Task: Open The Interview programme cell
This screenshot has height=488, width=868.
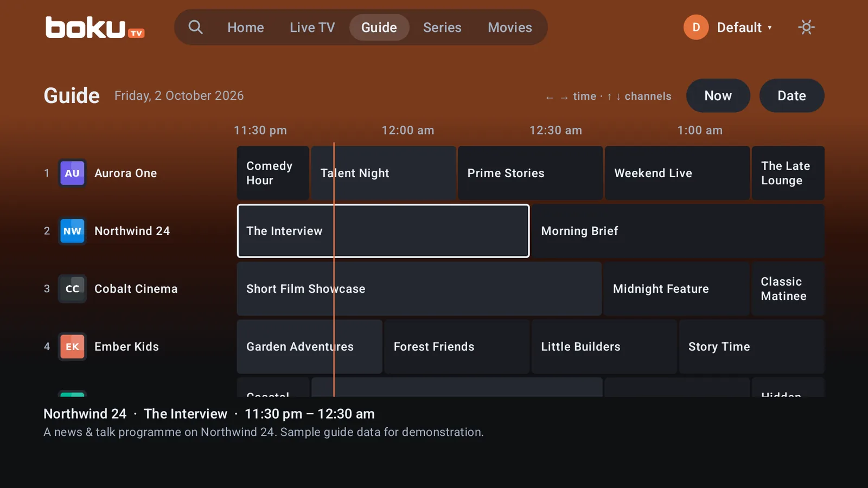Action: 383,231
